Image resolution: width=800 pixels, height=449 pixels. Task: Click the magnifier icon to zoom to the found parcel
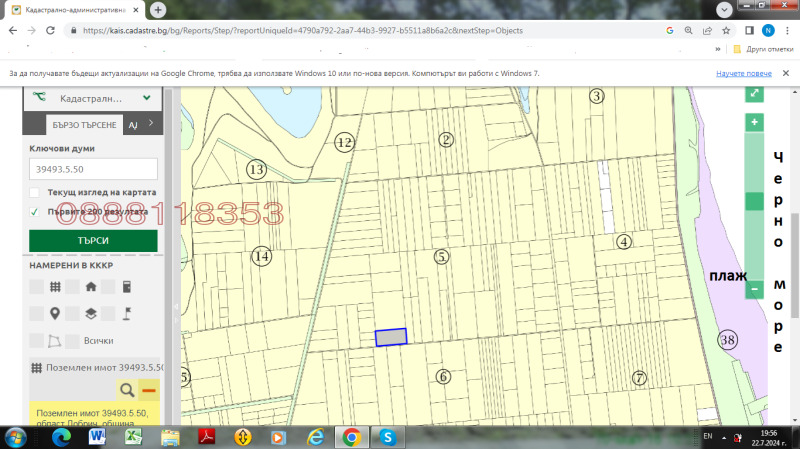tap(127, 389)
